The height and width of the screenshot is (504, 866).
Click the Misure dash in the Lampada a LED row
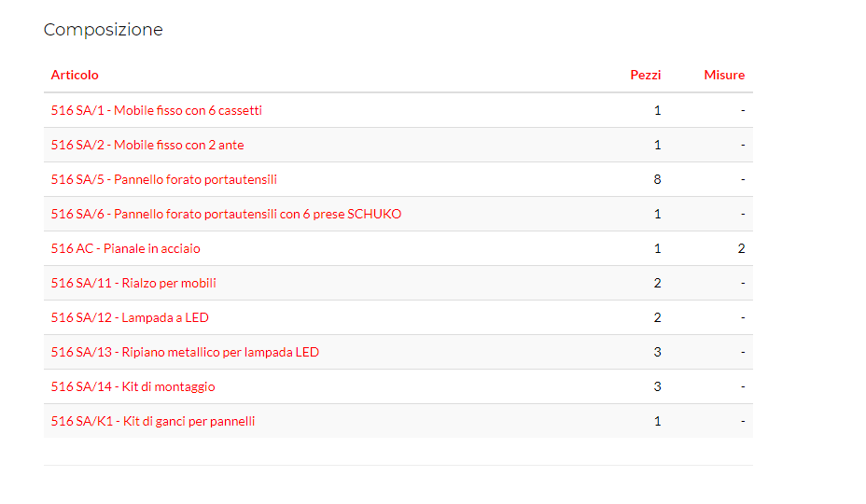(743, 317)
